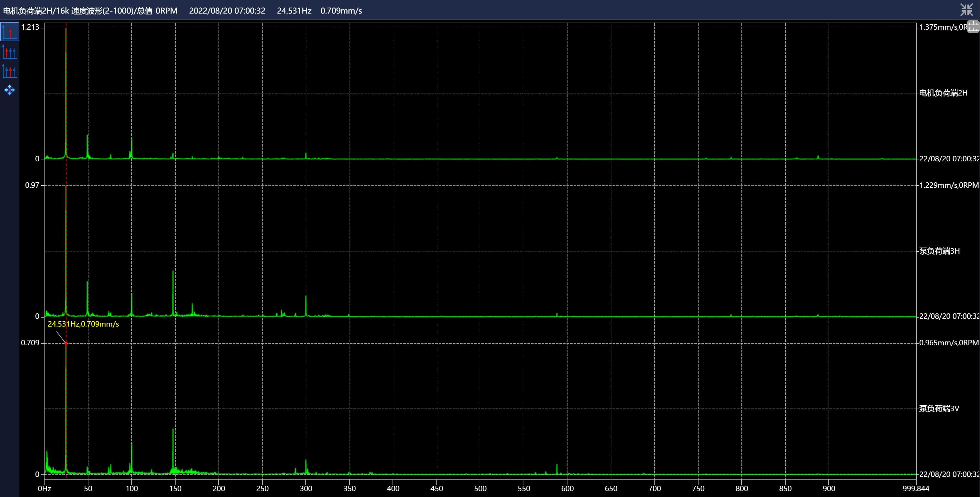Toggle the stacked spectra layout icon
The image size is (980, 497).
point(973,27)
